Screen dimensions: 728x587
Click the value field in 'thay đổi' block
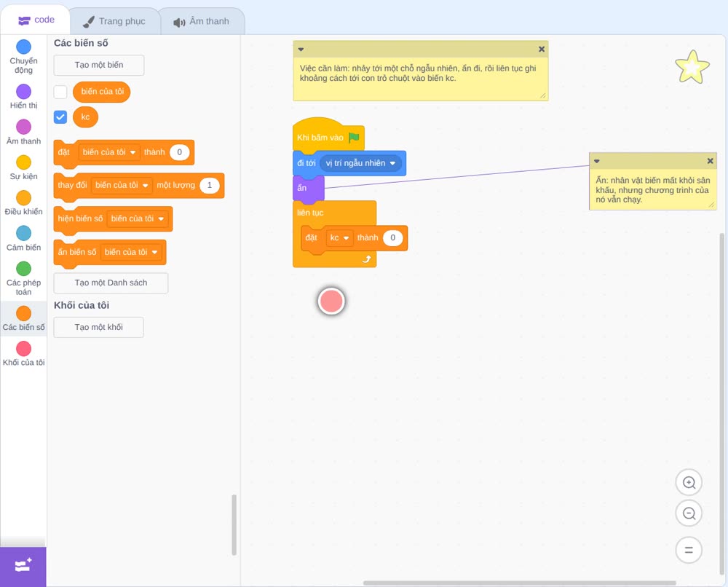(x=210, y=185)
